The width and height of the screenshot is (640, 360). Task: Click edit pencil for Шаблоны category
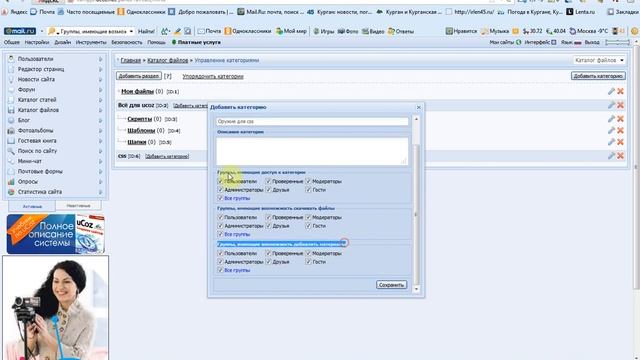point(611,130)
